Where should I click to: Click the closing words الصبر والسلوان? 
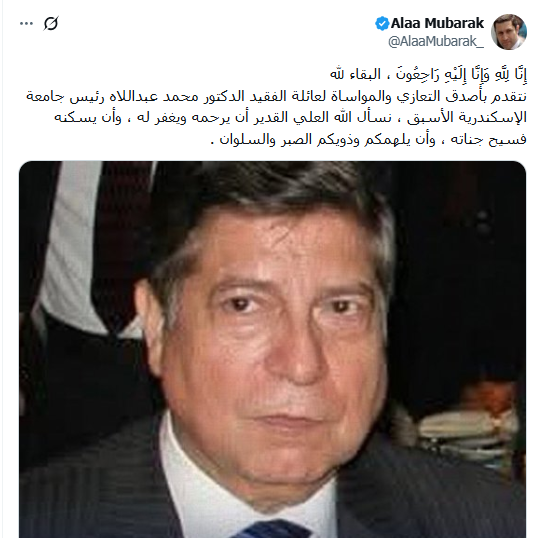[247, 139]
